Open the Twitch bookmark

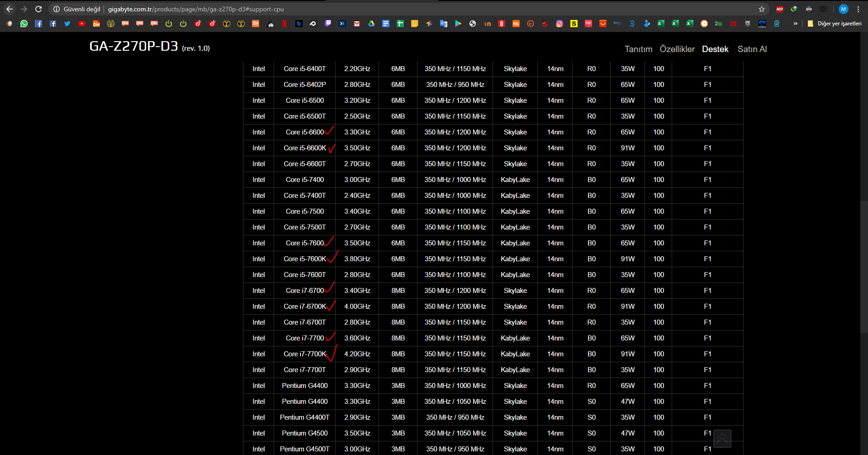pyautogui.click(x=328, y=24)
